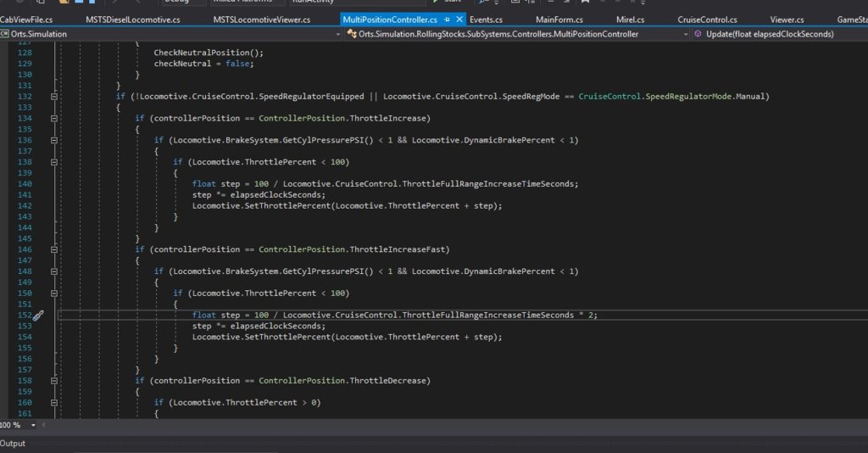The image size is (868, 453).
Task: Collapse the ThrottleIncrease if block at line 134
Action: tap(54, 119)
